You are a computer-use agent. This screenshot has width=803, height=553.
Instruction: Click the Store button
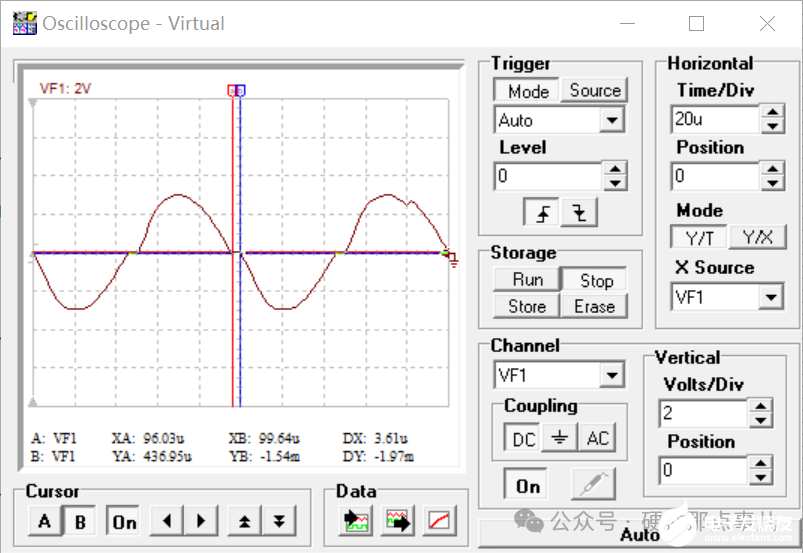pyautogui.click(x=527, y=306)
